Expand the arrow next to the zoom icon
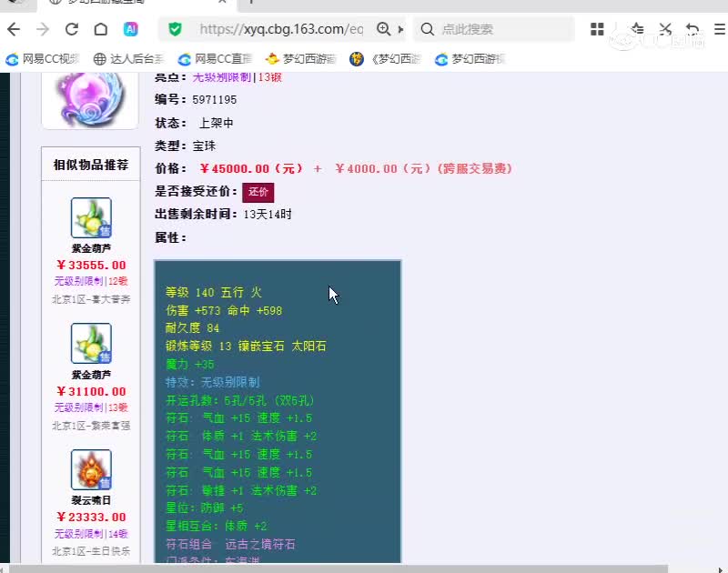The width and height of the screenshot is (728, 573). point(400,29)
